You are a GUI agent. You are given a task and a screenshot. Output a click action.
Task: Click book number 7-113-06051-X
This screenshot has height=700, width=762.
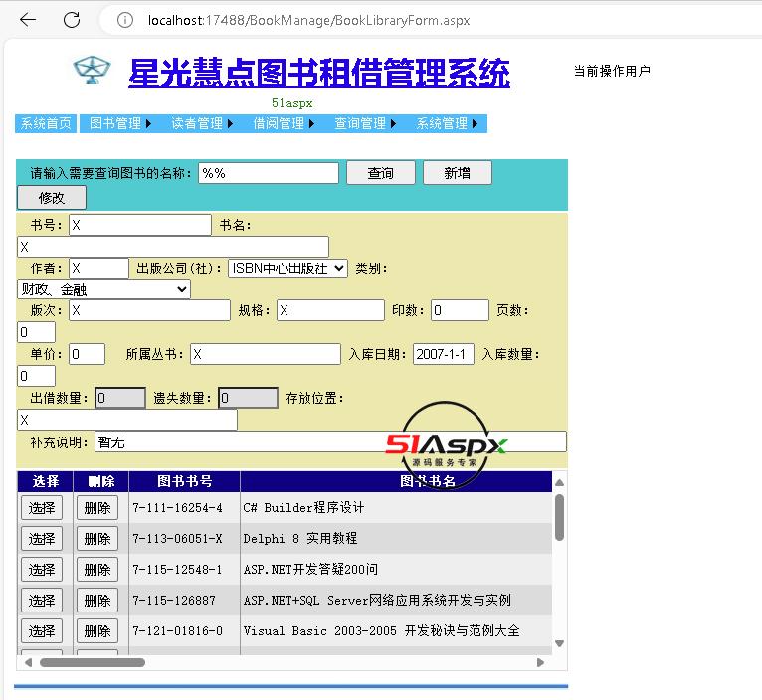(177, 539)
